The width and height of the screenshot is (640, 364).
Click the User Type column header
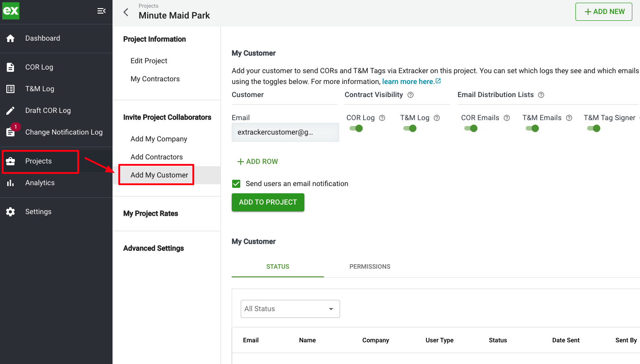coord(439,340)
